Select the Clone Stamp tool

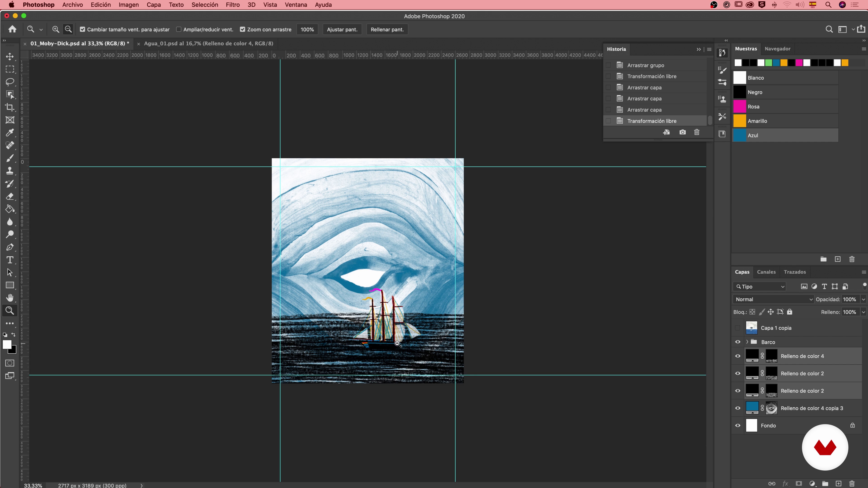point(10,171)
